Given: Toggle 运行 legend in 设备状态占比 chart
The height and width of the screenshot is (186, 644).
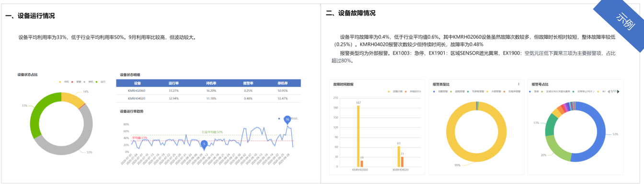Looking at the screenshot, I should [101, 82].
